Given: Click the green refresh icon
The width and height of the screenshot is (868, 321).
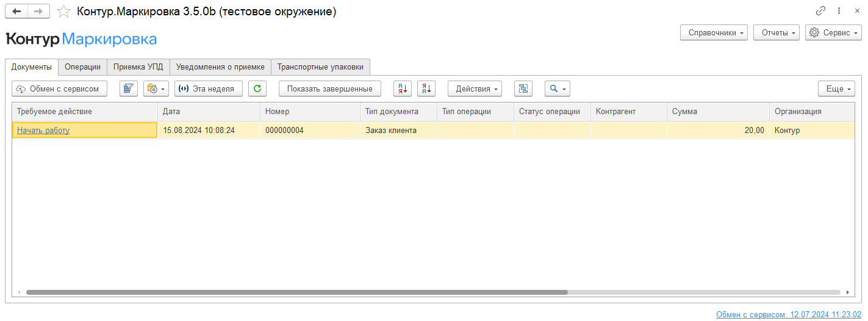Looking at the screenshot, I should coord(257,88).
